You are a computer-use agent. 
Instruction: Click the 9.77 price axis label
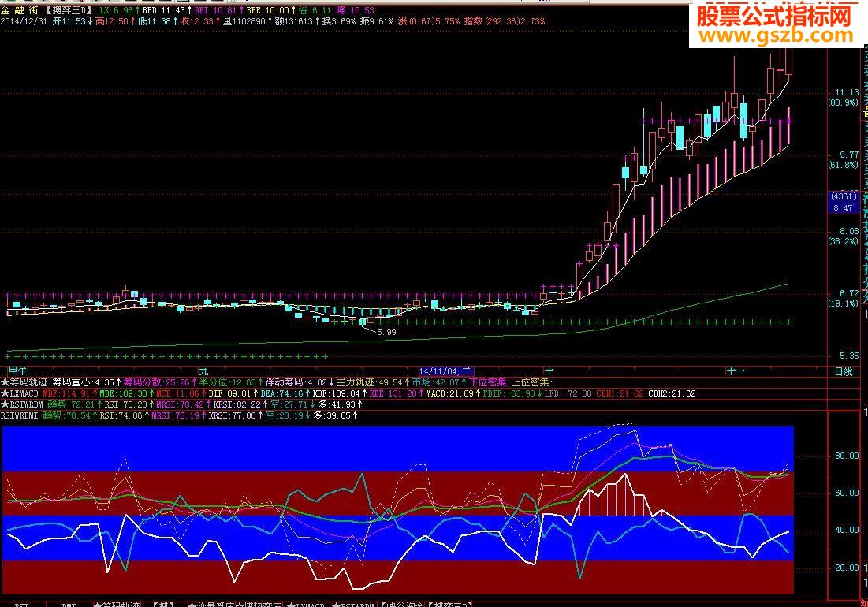(848, 155)
